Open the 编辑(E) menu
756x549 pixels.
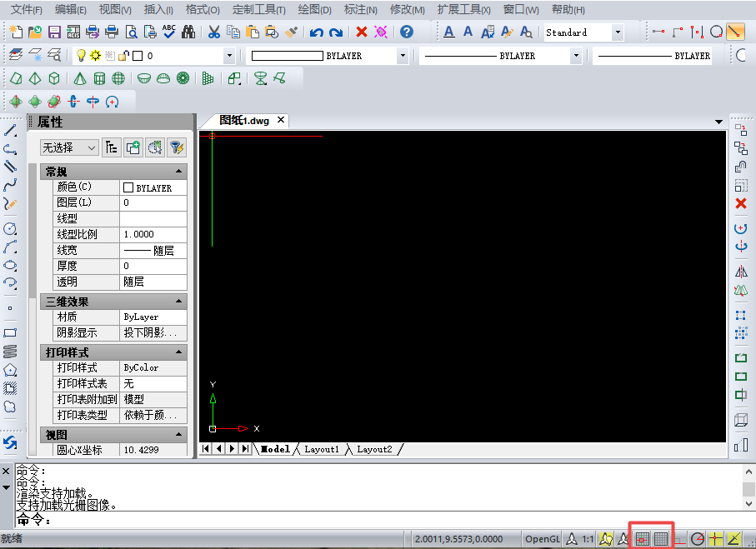[x=70, y=10]
